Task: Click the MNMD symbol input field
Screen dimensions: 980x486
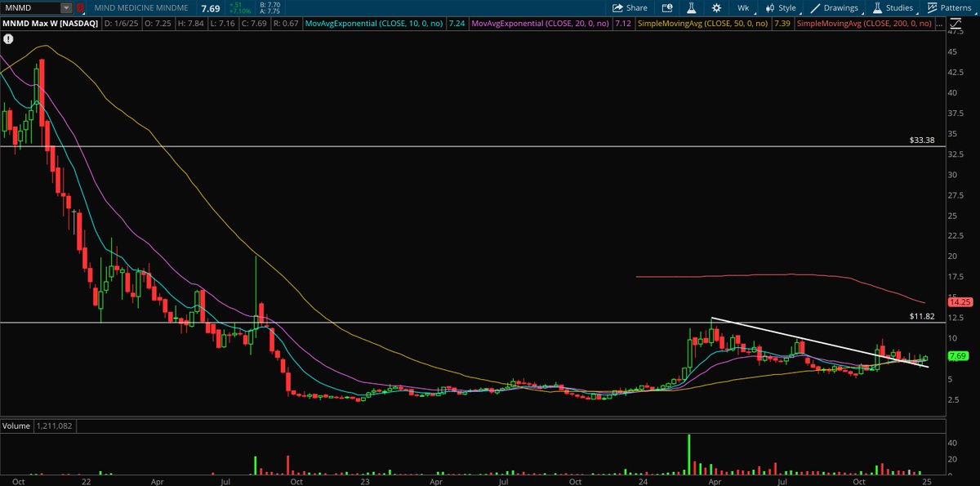Action: [30, 7]
